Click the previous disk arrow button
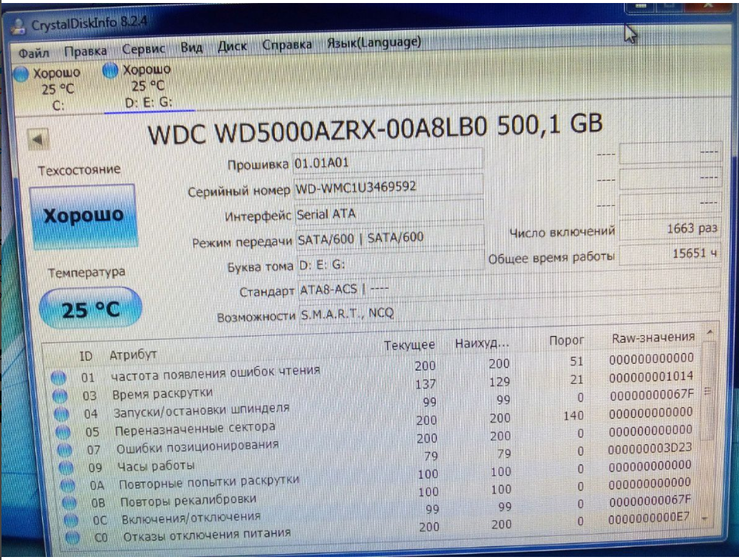739x560 pixels. pos(38,140)
